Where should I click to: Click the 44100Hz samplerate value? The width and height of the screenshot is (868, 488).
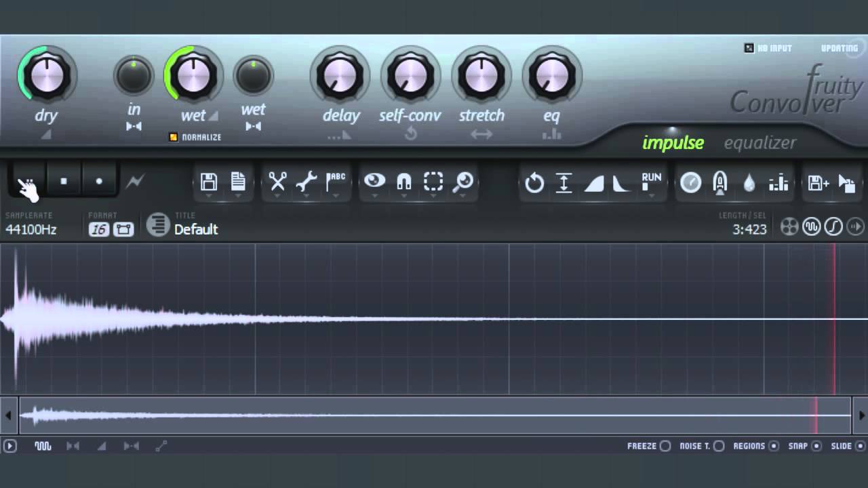pyautogui.click(x=31, y=230)
